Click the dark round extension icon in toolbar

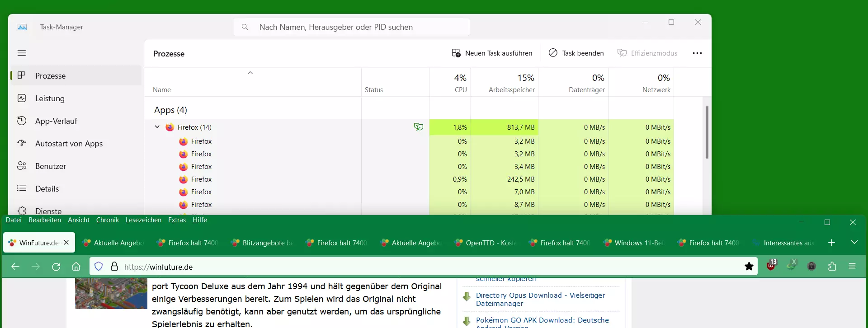pos(811,267)
